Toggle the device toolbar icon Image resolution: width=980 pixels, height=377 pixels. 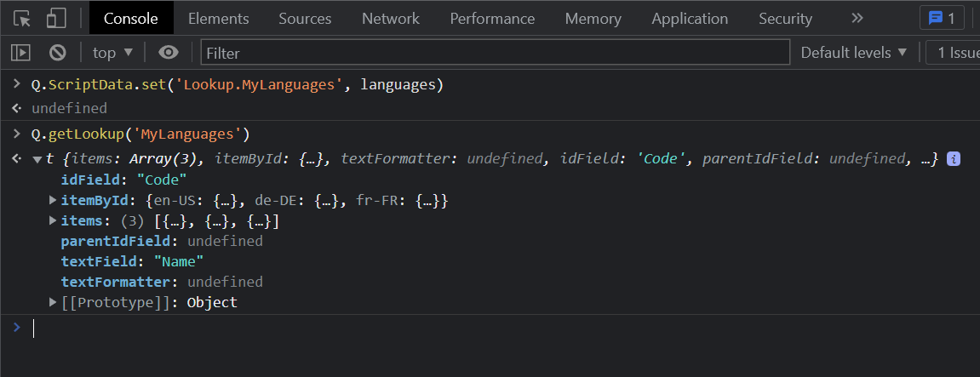[56, 18]
